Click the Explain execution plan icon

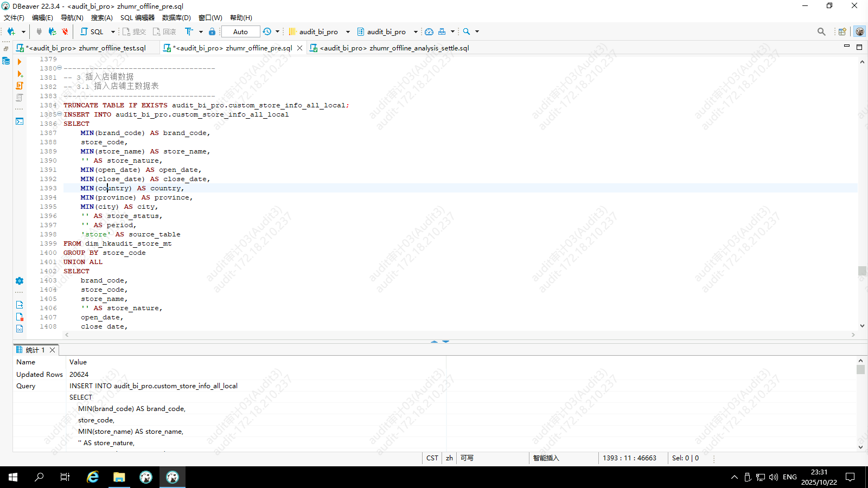(x=20, y=98)
